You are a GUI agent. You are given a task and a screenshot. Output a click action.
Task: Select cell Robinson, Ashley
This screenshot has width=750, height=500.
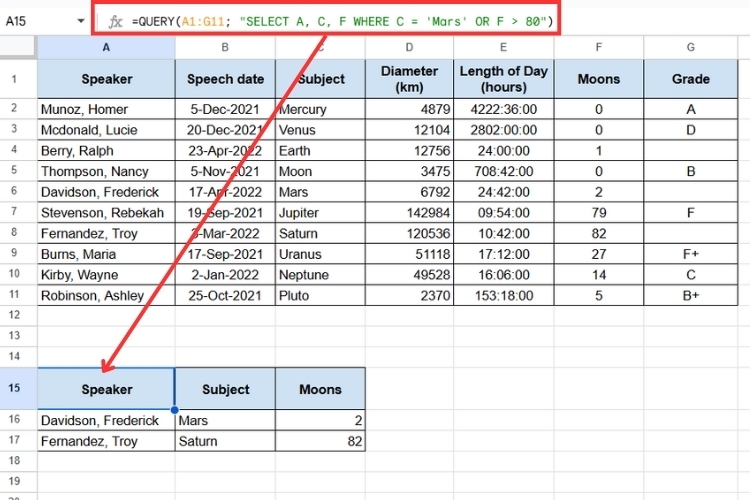106,295
